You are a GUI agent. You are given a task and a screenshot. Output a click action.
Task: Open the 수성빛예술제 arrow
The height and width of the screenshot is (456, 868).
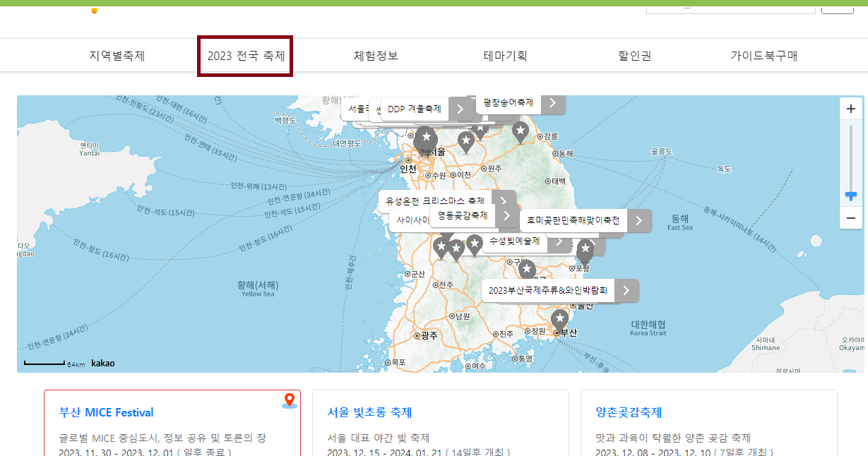pyautogui.click(x=559, y=241)
